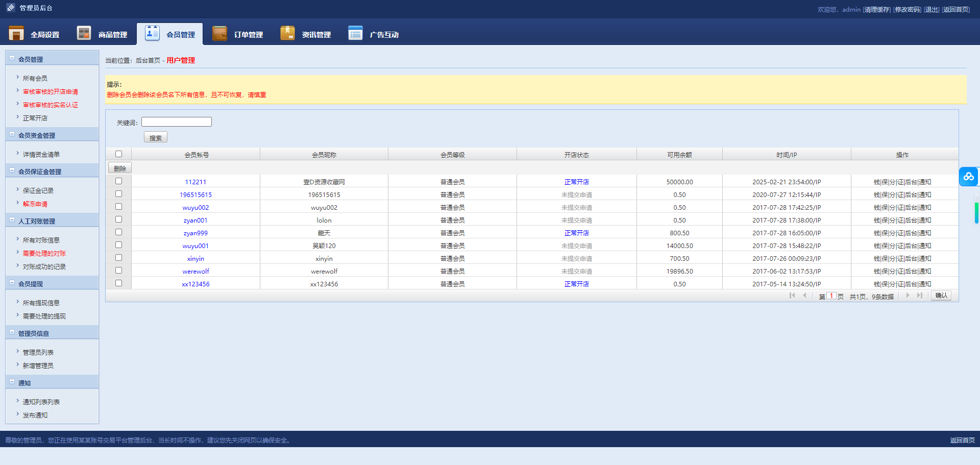Go to last page pagination icon
Screen dimensions: 980x465
coord(919,296)
